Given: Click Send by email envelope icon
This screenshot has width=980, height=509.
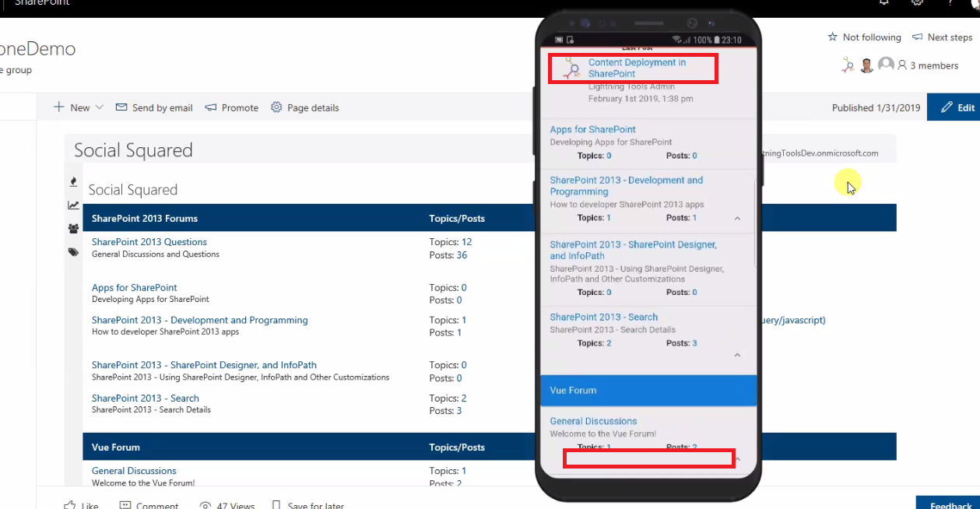Looking at the screenshot, I should (x=121, y=107).
